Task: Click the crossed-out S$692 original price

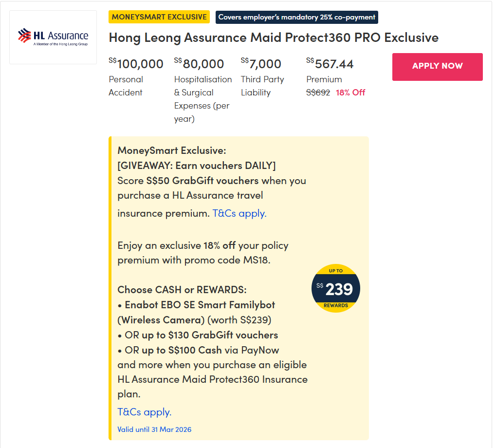Action: [x=318, y=93]
